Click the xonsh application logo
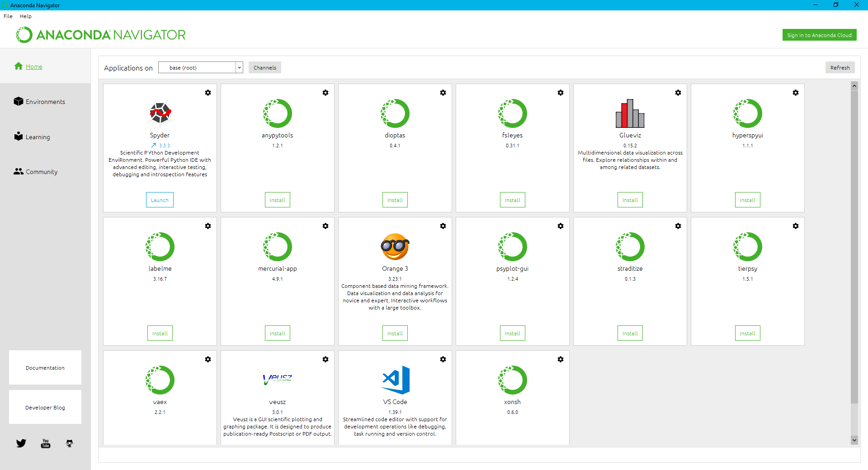Viewport: 868px width, 470px height. pyautogui.click(x=513, y=380)
